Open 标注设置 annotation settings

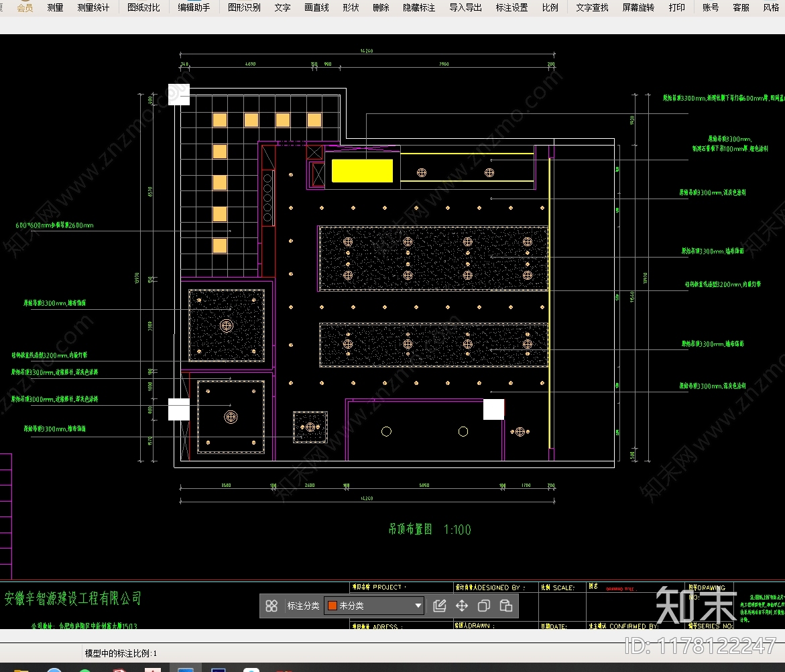coord(511,7)
